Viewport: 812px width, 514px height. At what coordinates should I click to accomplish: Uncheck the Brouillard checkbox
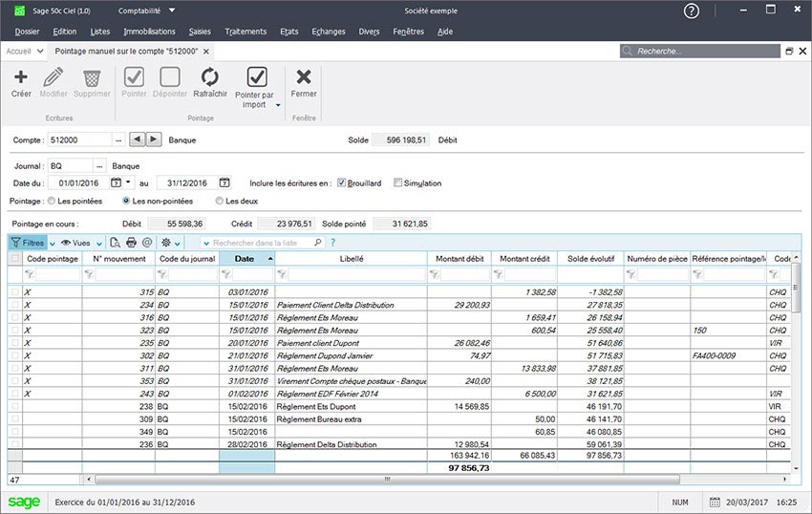pos(342,182)
